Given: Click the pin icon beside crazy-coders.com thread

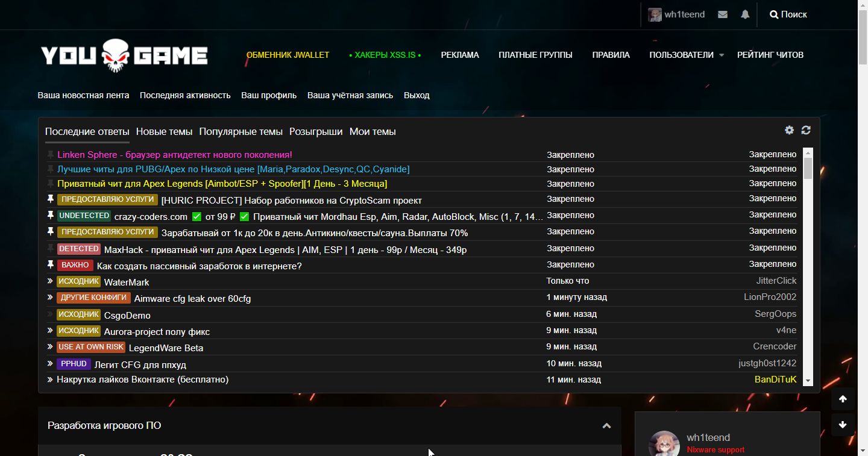Looking at the screenshot, I should (x=51, y=215).
